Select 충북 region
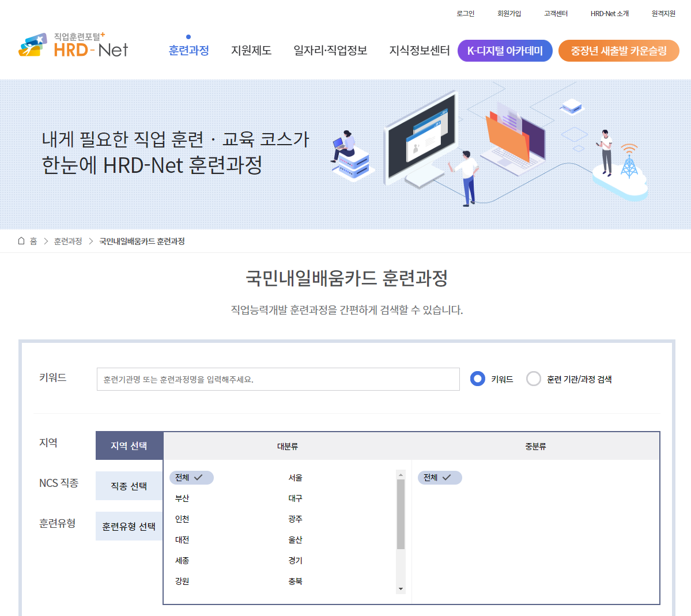The width and height of the screenshot is (691, 616). click(x=295, y=581)
